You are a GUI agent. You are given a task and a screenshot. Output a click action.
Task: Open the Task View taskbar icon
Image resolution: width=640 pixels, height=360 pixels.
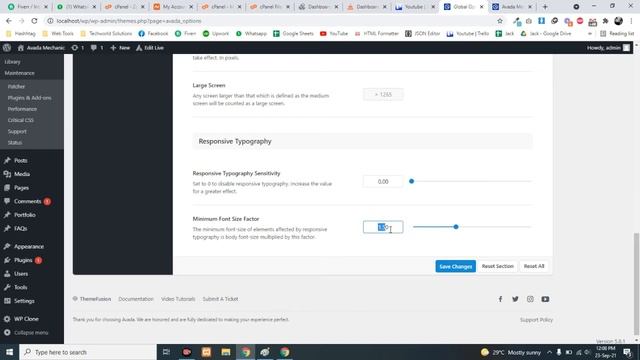coord(166,352)
